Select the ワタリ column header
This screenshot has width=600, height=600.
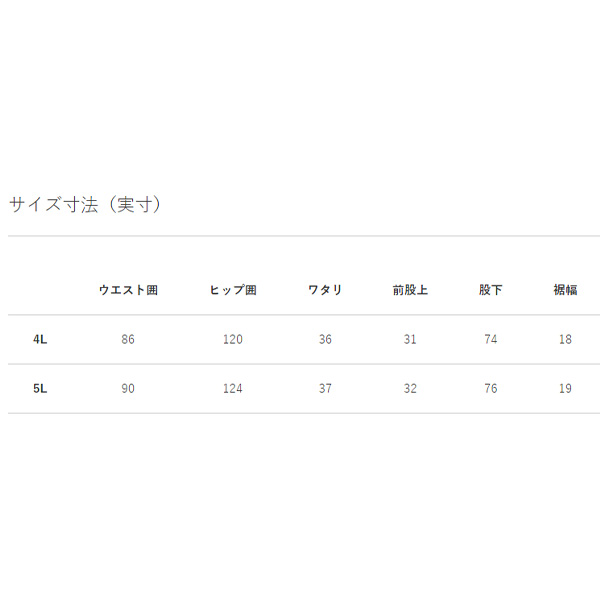point(325,290)
